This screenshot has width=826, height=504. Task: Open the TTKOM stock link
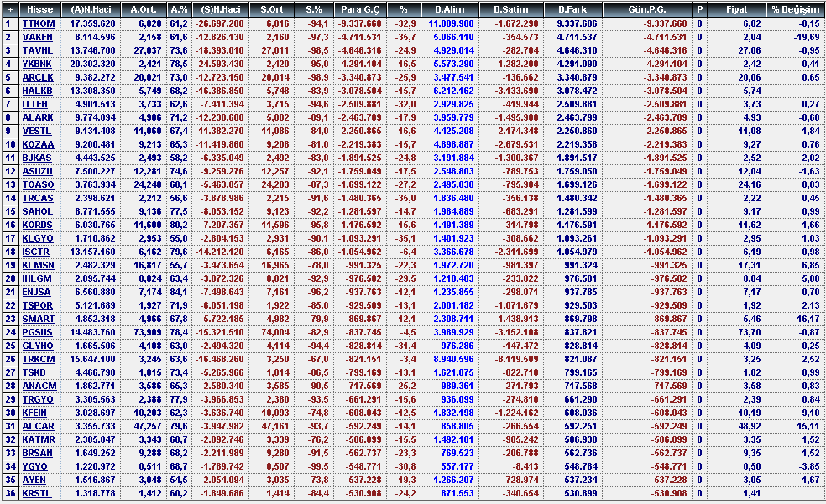39,24
